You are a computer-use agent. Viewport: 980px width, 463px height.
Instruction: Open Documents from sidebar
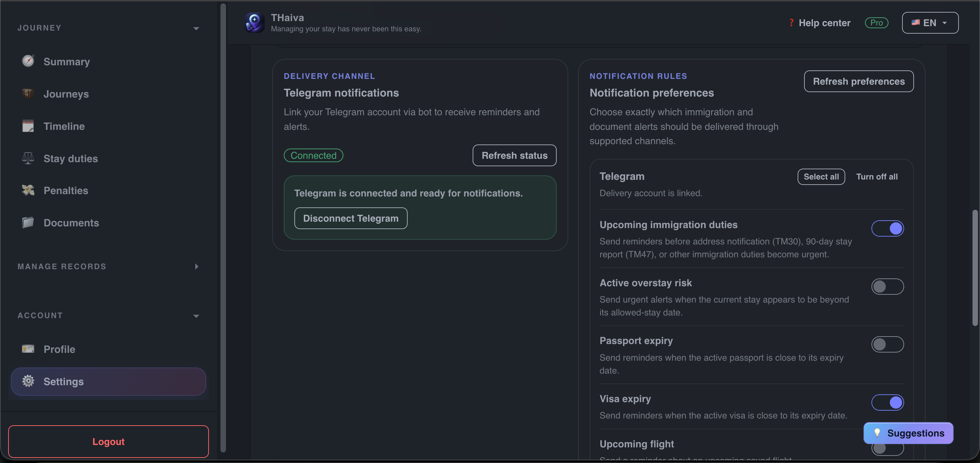(x=108, y=223)
